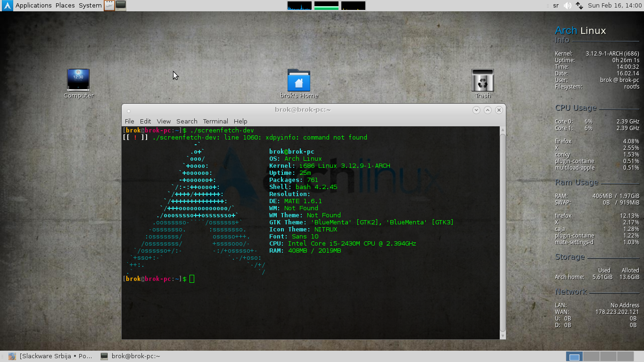Click the Conky 'Network' heading

click(571, 292)
